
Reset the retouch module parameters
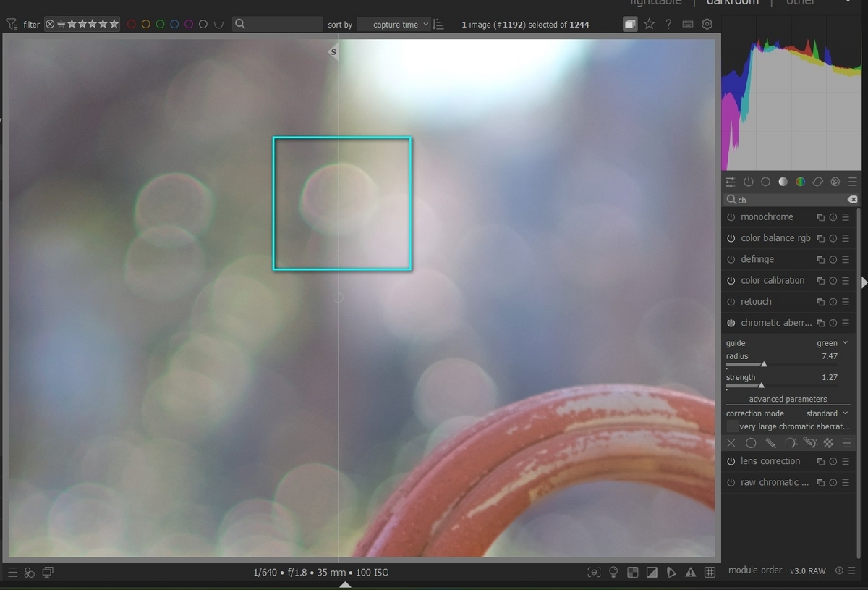click(833, 302)
